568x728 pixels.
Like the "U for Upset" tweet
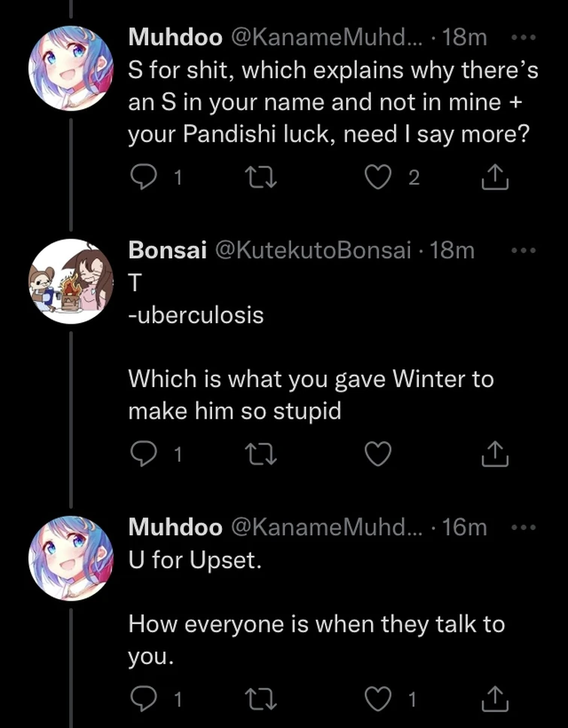377,699
